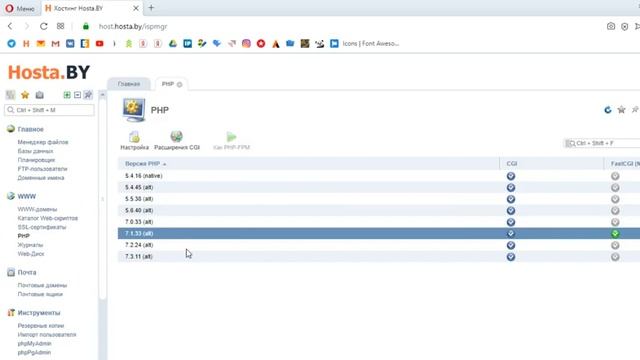Add PHP page to favorites star icon

(621, 110)
